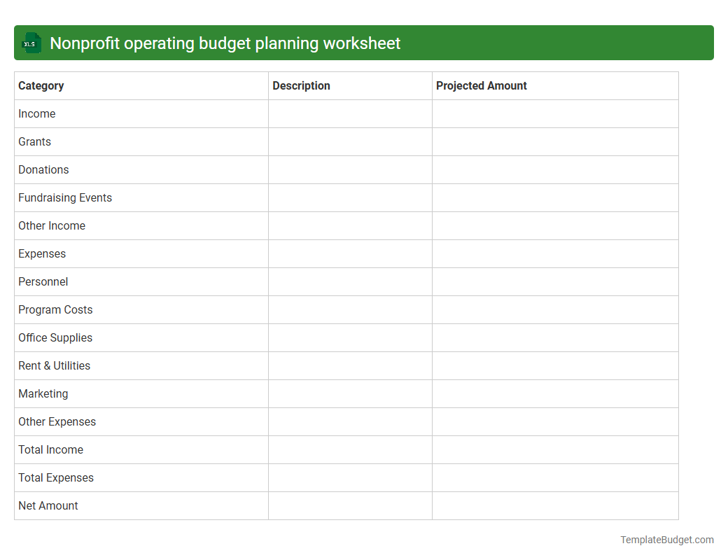The height and width of the screenshot is (560, 728).
Task: Click the Expenses category cell
Action: point(42,253)
